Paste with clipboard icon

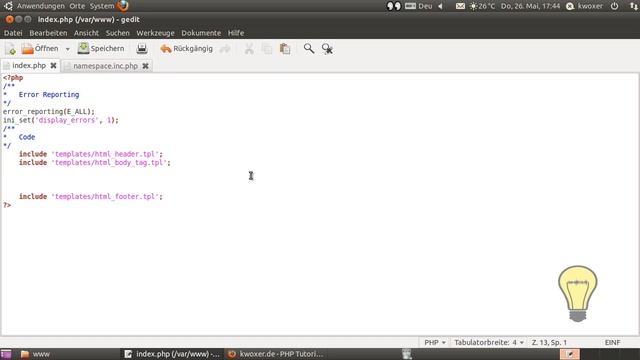pyautogui.click(x=285, y=49)
